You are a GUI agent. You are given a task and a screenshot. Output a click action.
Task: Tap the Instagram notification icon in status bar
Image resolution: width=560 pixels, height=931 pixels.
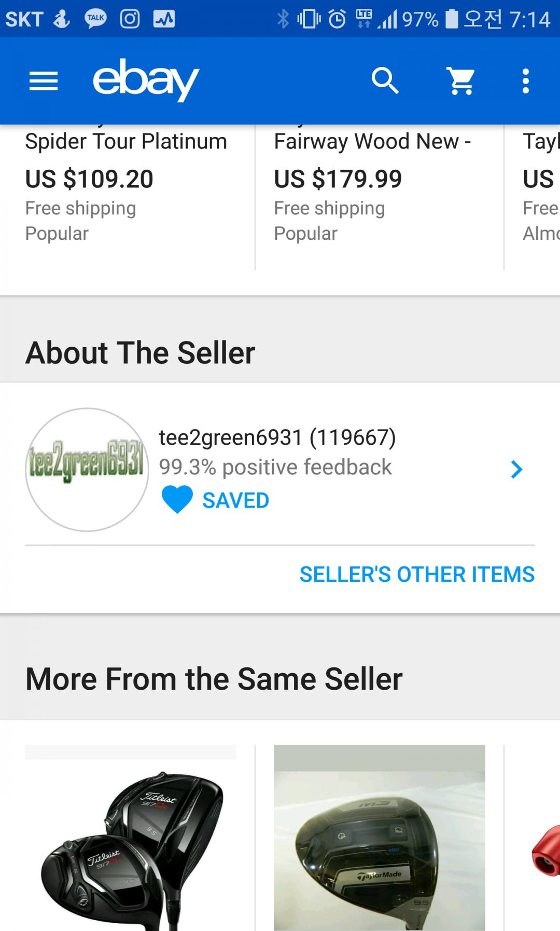coord(130,19)
